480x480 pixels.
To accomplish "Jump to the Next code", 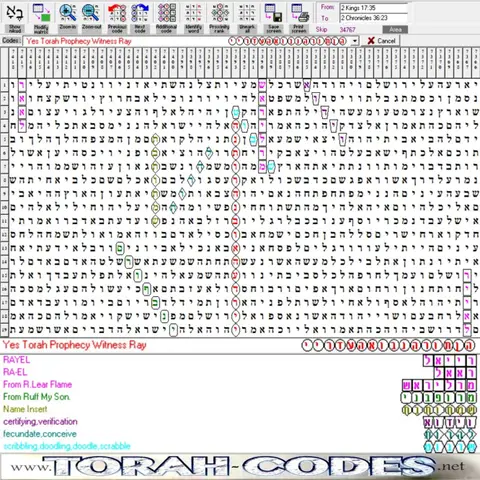I will (x=140, y=17).
